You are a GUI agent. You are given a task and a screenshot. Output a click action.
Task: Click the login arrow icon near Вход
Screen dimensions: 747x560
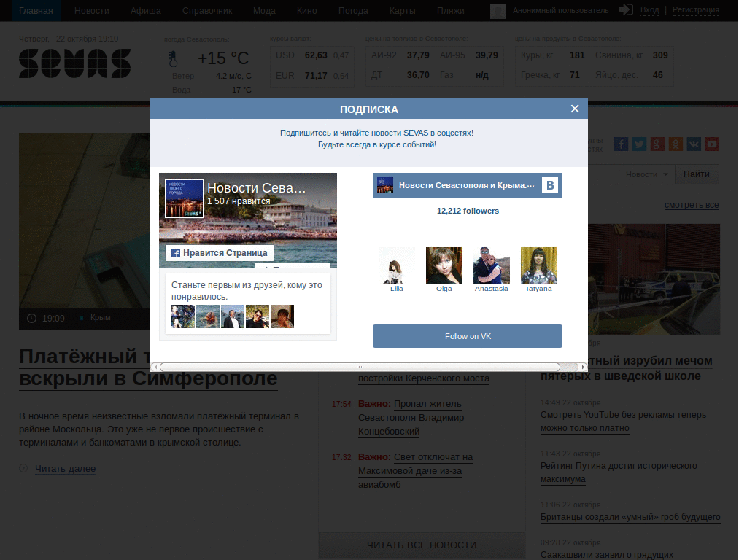click(x=625, y=9)
